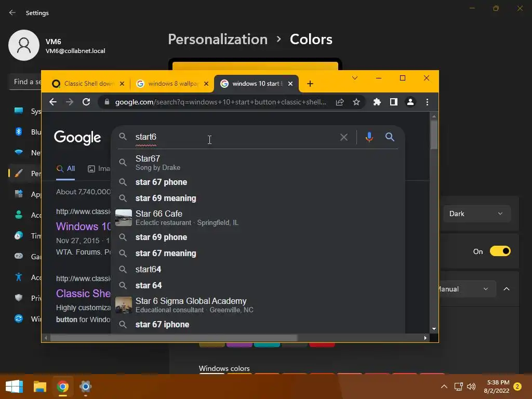Click Chrome forward navigation arrow
Viewport: 532px width, 399px height.
pos(70,102)
